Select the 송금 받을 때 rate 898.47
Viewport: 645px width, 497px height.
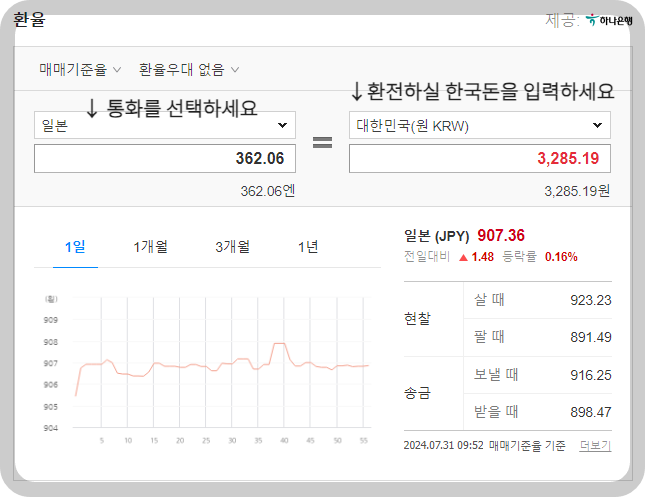(x=591, y=412)
